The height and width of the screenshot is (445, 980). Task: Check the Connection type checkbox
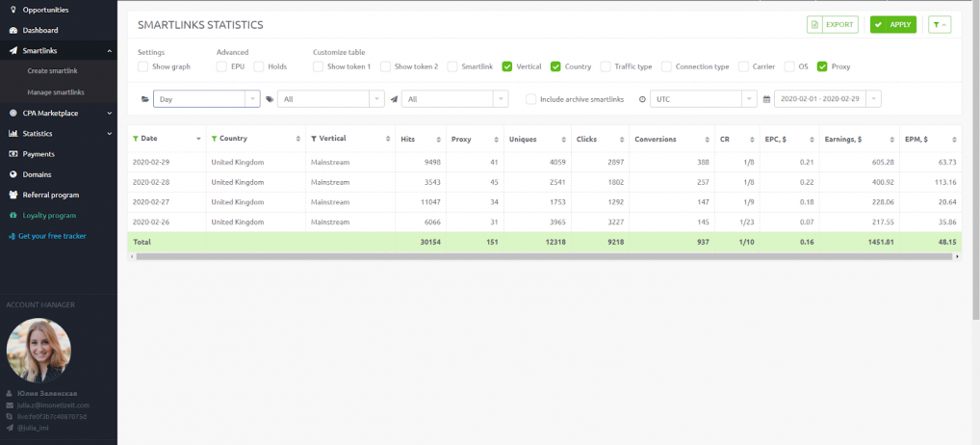[666, 66]
